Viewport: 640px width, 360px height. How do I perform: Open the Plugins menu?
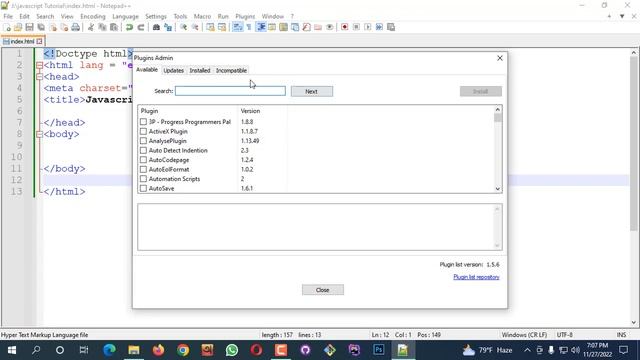point(245,16)
